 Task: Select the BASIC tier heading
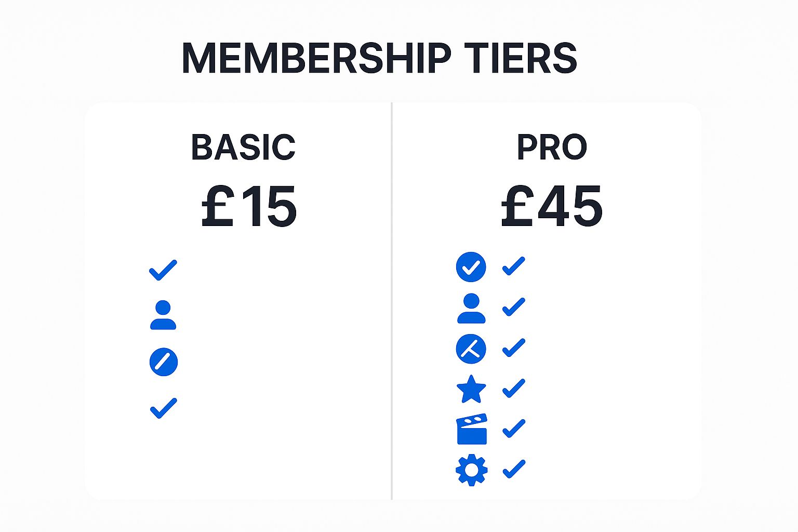243,147
